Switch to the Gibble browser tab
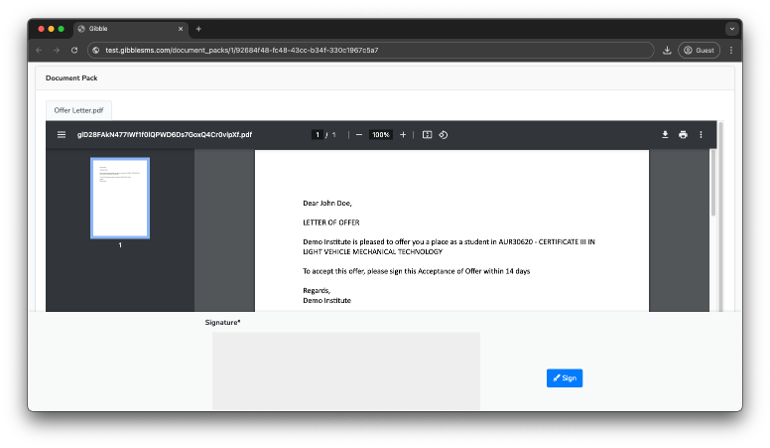770x448 pixels. (x=130, y=29)
